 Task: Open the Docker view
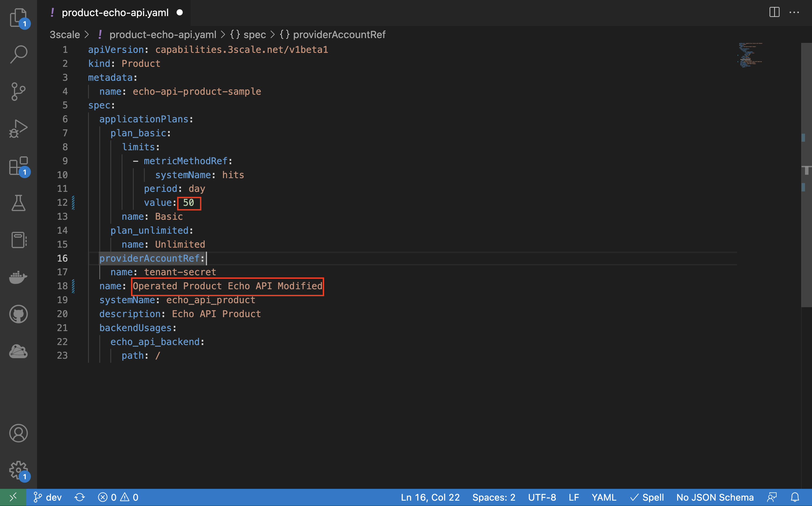pos(18,277)
